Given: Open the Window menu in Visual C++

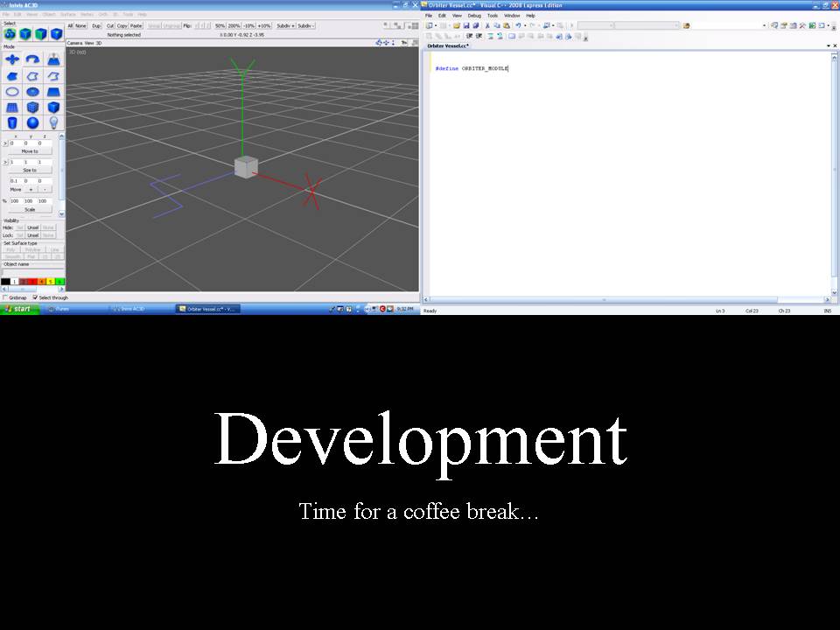Looking at the screenshot, I should tap(512, 16).
